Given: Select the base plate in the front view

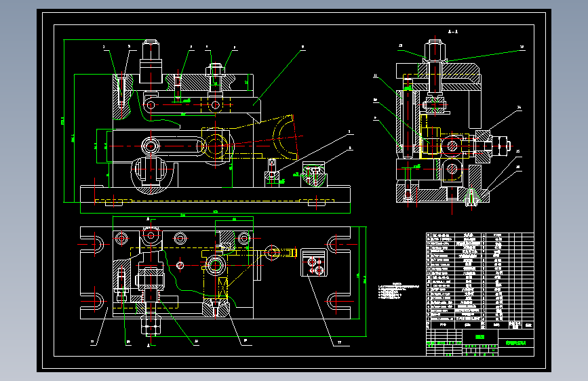Looking at the screenshot, I should point(215,195).
